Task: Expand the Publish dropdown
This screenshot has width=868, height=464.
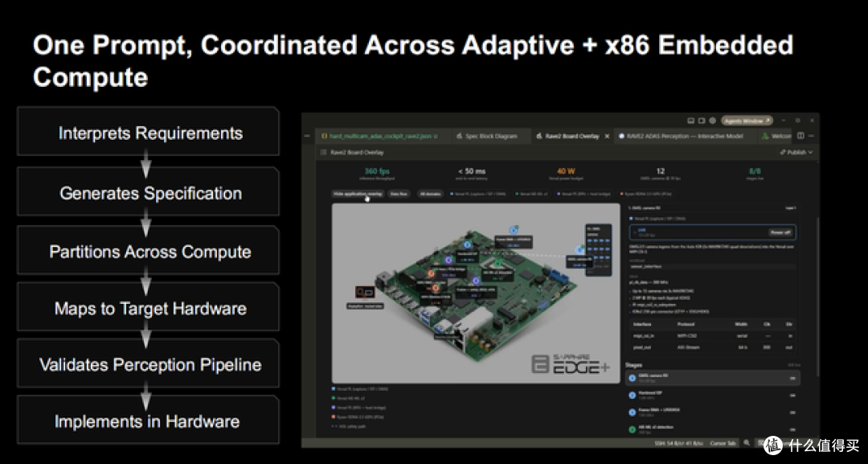Action: [796, 152]
